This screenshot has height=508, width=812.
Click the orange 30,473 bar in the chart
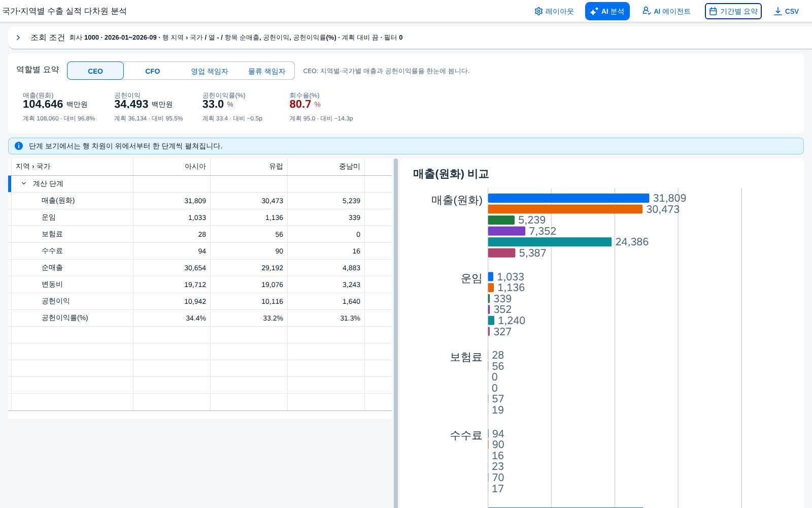tap(565, 209)
